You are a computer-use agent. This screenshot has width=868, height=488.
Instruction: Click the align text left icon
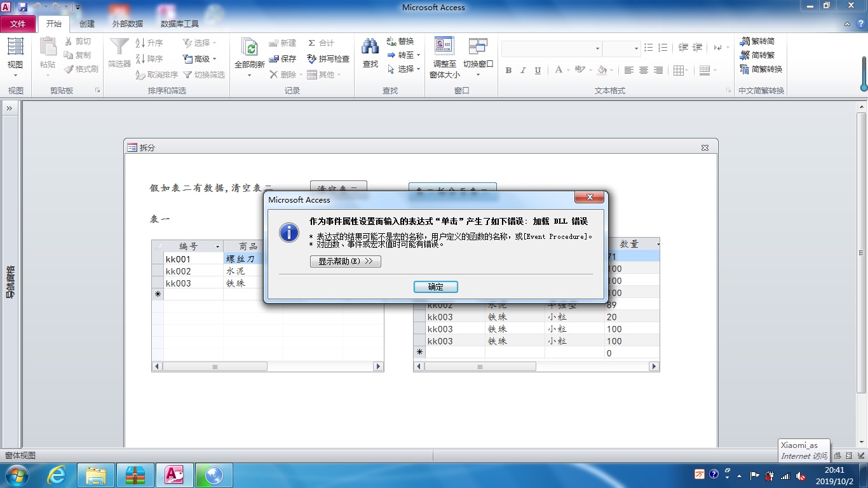(x=629, y=71)
